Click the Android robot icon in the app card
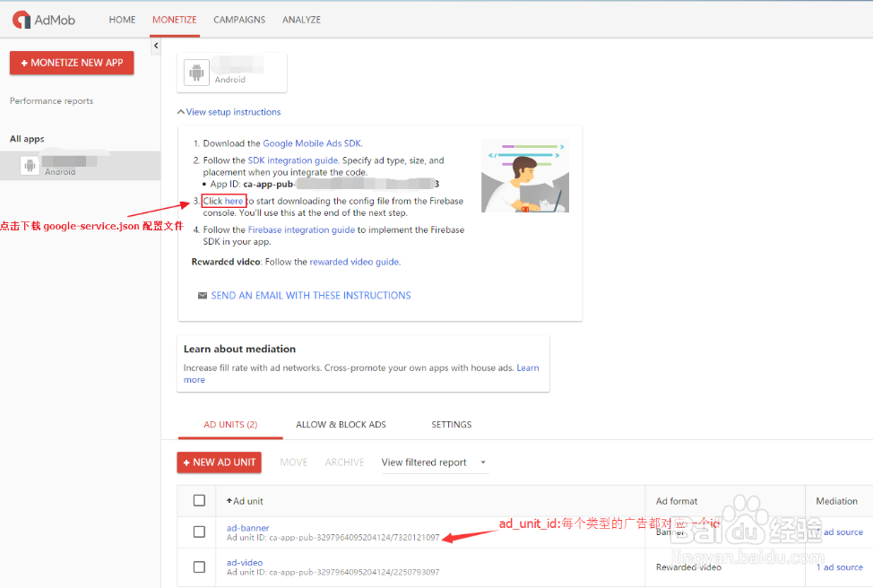 point(195,72)
